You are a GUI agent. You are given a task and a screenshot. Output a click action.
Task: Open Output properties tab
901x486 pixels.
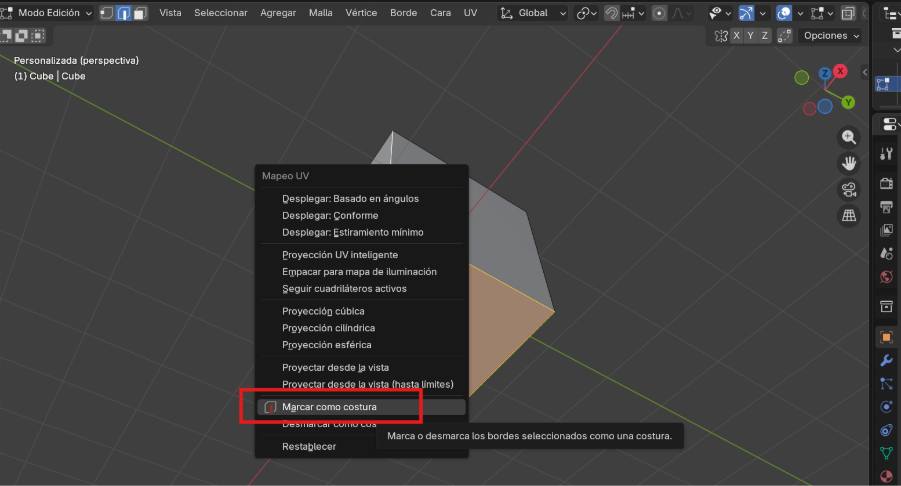(887, 207)
